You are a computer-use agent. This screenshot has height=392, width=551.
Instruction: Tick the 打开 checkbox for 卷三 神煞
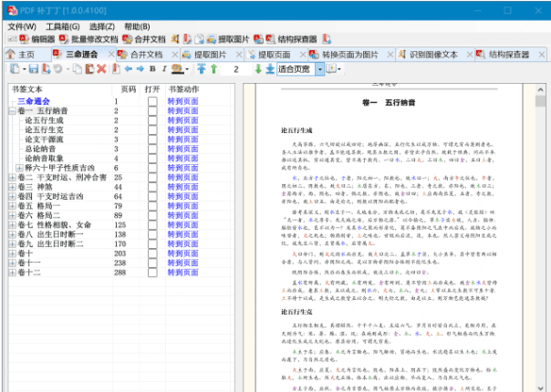152,187
